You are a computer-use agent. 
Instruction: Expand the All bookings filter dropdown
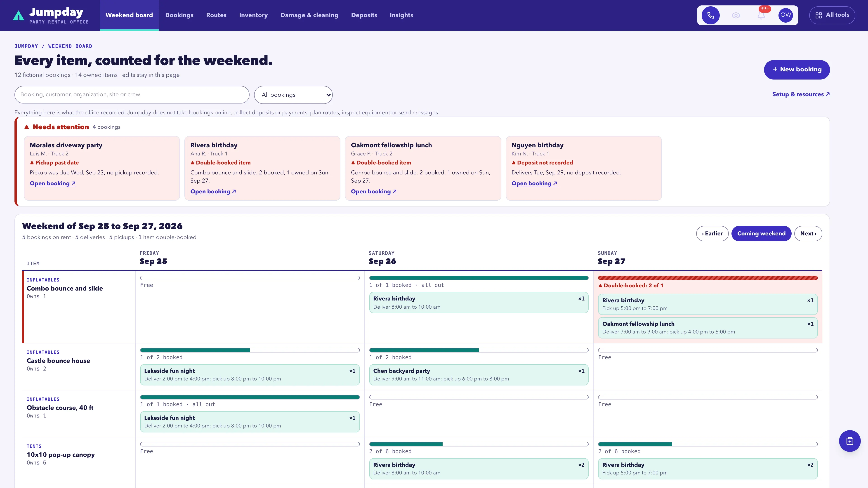[x=293, y=95]
